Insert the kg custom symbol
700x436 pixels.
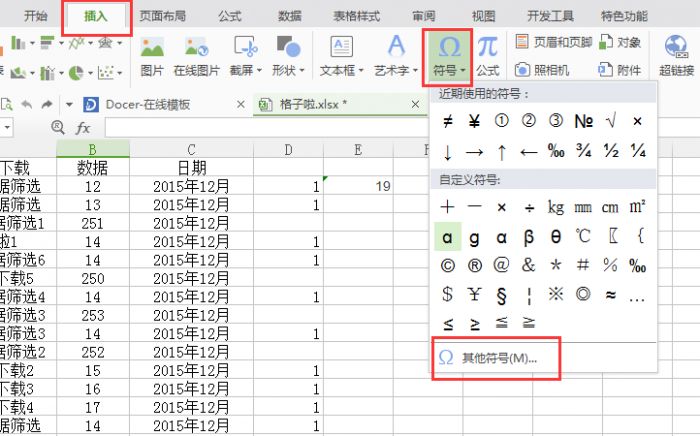[x=556, y=207]
